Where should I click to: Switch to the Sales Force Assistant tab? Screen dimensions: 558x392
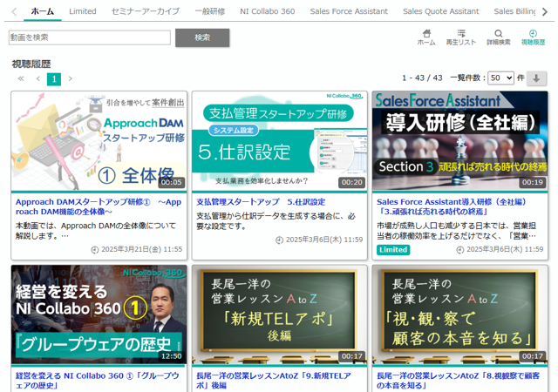pyautogui.click(x=349, y=11)
